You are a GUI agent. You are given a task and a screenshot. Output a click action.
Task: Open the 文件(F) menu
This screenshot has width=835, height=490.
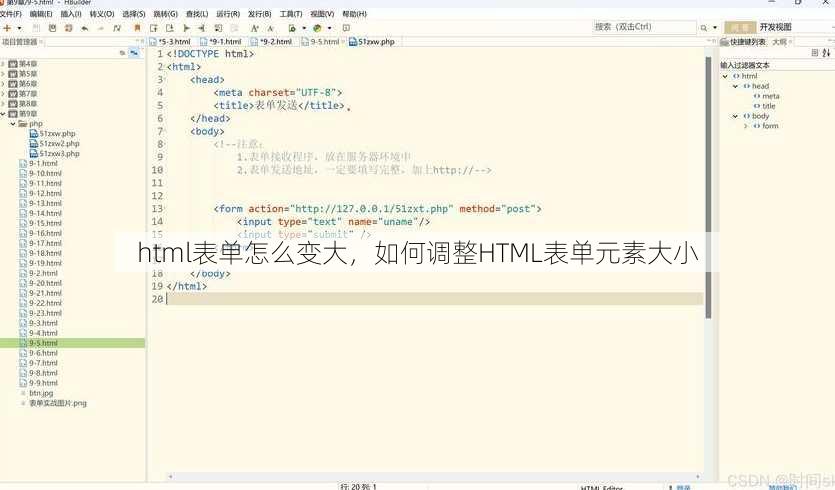(x=11, y=14)
